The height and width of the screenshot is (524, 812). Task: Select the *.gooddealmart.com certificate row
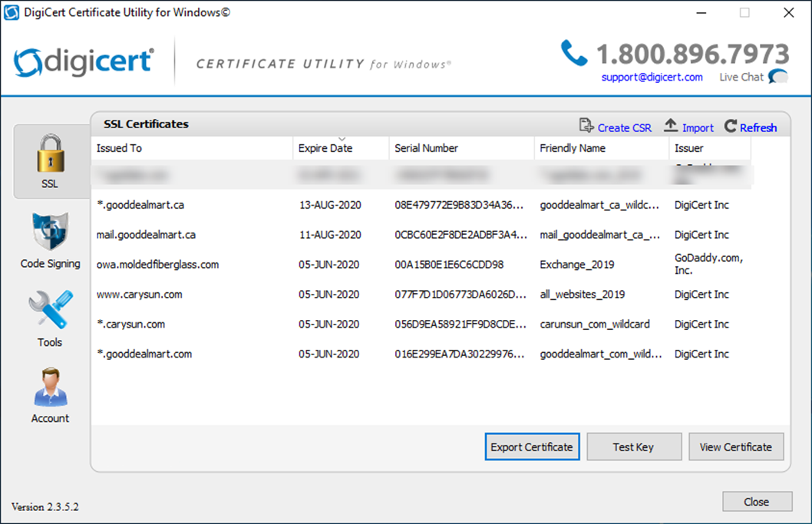421,354
